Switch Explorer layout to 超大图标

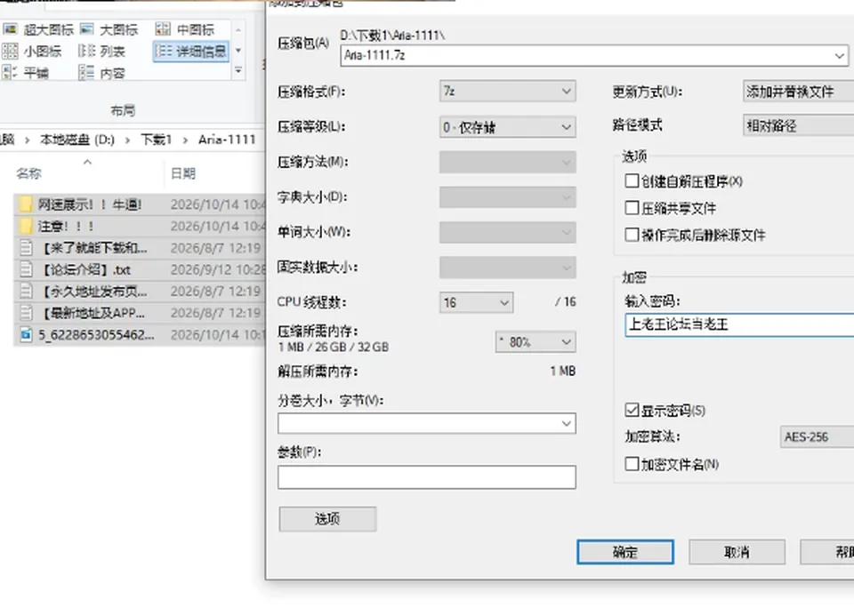pyautogui.click(x=38, y=29)
